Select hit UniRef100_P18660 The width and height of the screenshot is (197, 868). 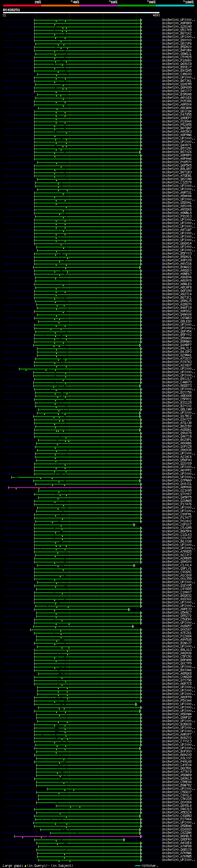[177, 61]
